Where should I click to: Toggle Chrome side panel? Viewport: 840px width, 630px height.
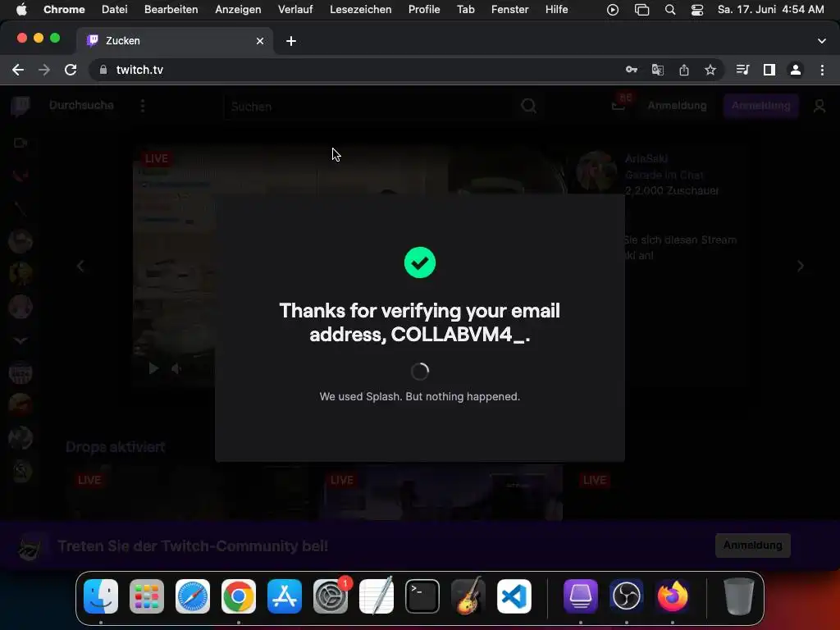pos(769,70)
